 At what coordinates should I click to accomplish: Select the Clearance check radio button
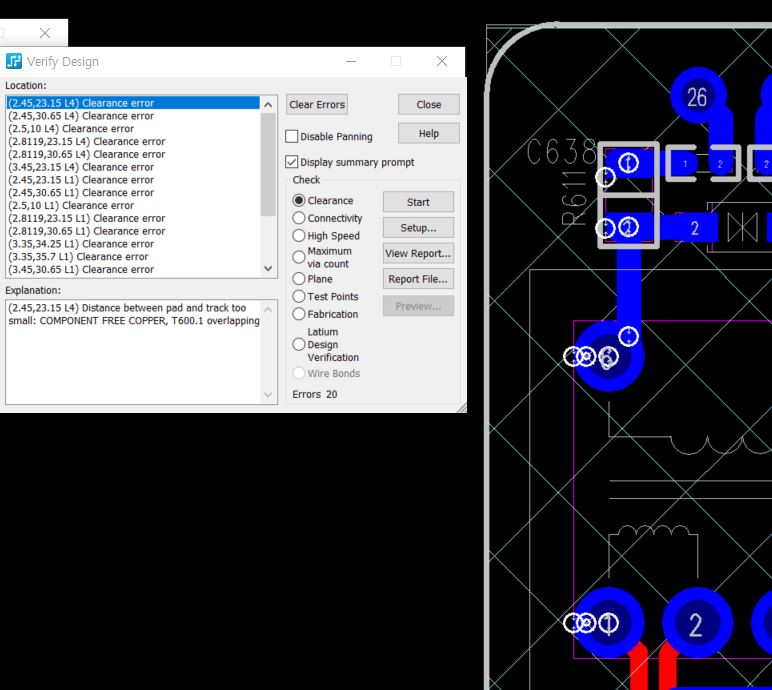pos(299,201)
